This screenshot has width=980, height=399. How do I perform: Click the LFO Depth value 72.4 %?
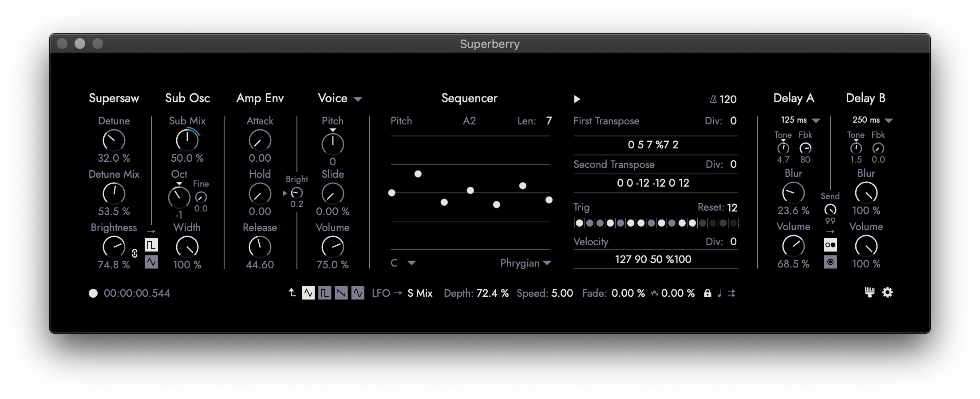coord(492,293)
